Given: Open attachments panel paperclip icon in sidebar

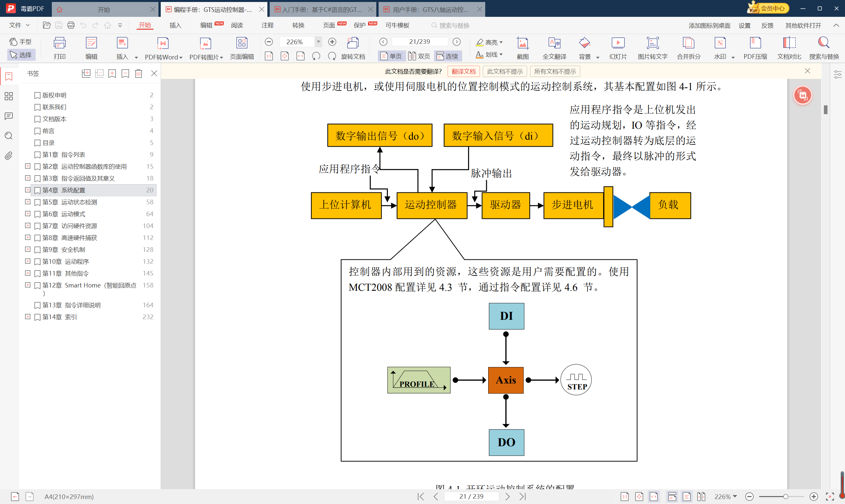Looking at the screenshot, I should [9, 155].
